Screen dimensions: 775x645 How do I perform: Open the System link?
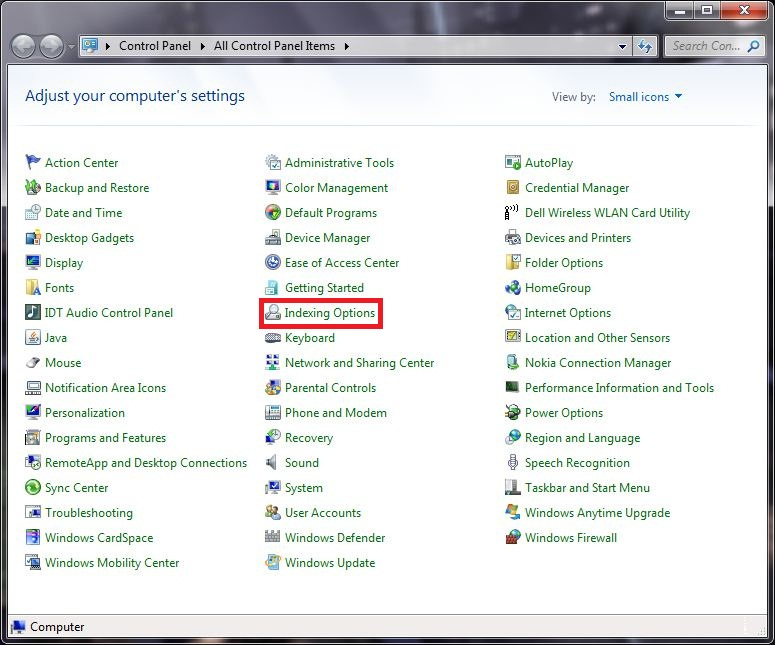(x=303, y=488)
